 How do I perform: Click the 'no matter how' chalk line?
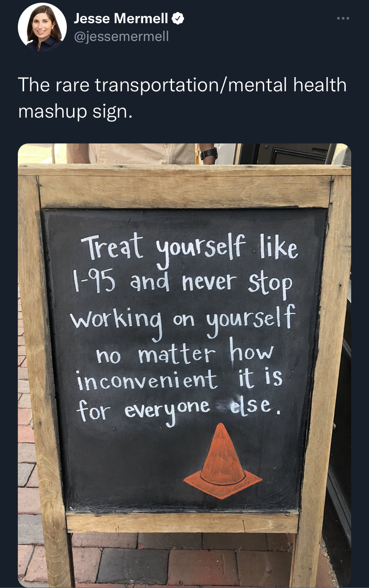[x=185, y=353]
